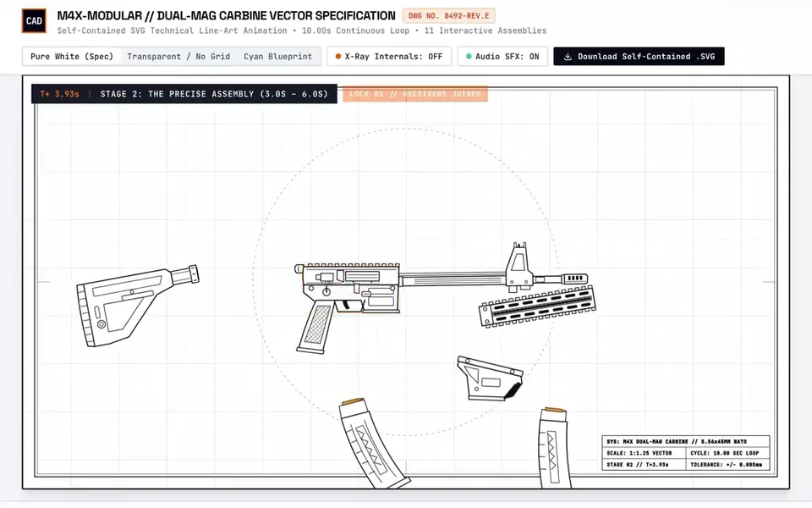
Task: Switch to Transparent / No Grid mode
Action: pos(178,57)
